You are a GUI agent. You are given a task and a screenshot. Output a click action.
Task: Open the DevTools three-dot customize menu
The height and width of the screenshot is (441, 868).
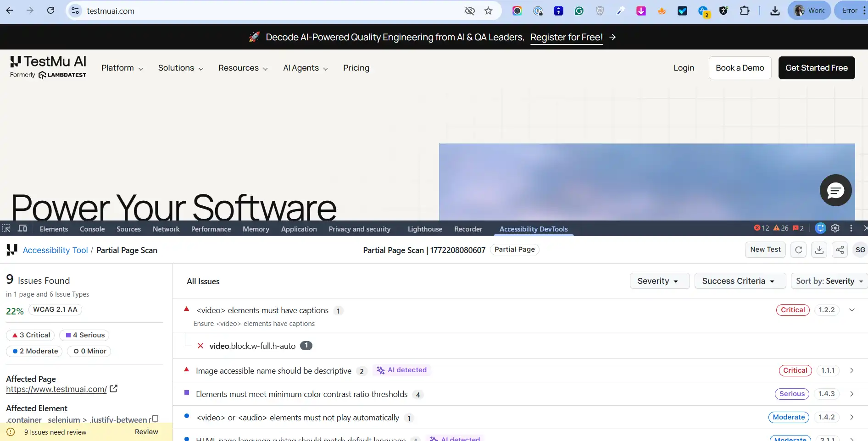pos(851,228)
